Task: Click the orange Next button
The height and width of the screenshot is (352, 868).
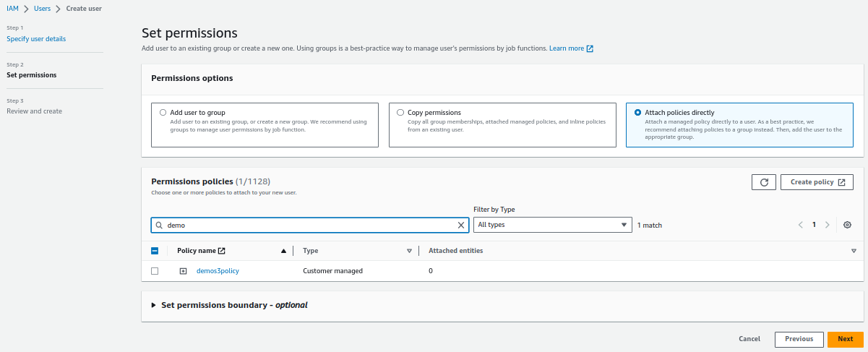Action: tap(846, 339)
